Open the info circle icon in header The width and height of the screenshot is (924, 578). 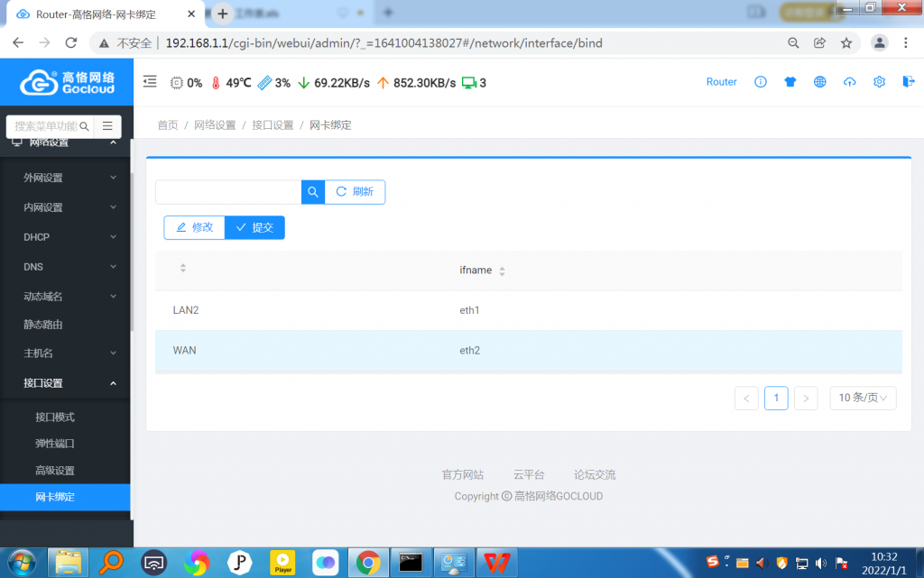coord(761,82)
